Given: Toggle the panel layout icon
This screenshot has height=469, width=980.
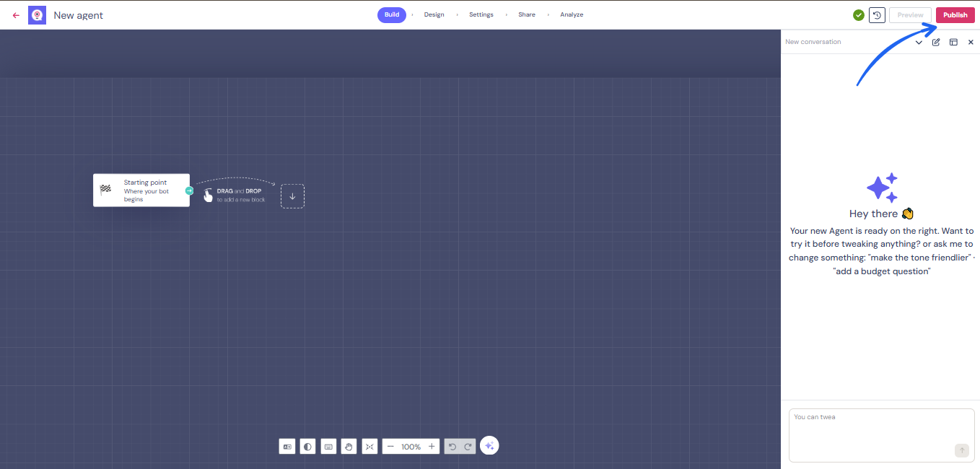Looking at the screenshot, I should point(953,42).
